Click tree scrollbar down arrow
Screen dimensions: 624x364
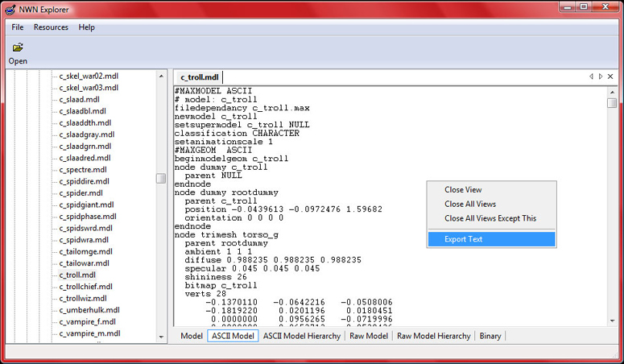tap(161, 337)
